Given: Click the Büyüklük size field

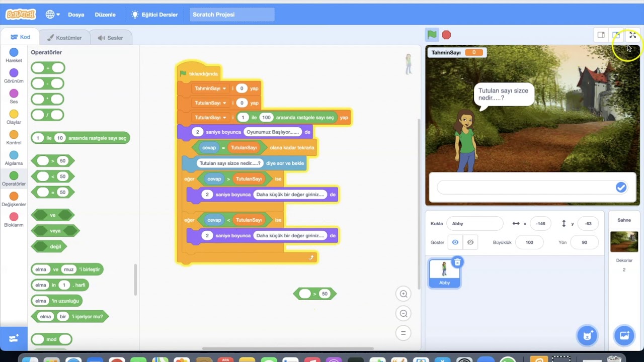Looking at the screenshot, I should [529, 242].
